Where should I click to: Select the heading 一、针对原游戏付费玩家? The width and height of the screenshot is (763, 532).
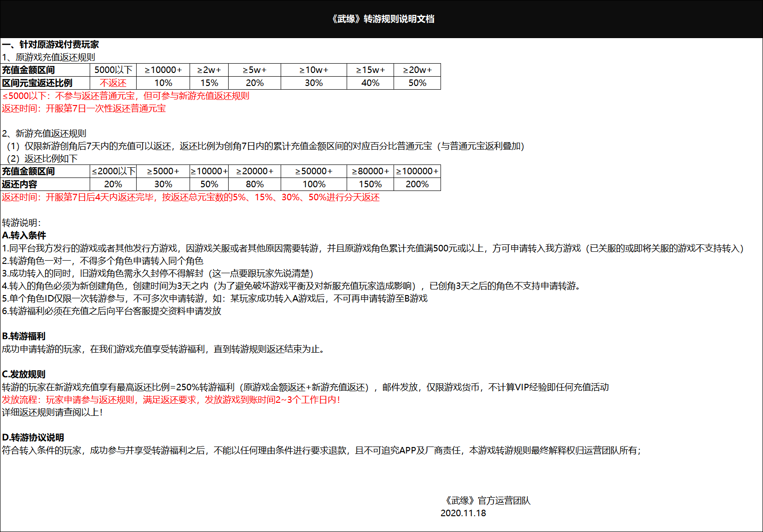[50, 45]
